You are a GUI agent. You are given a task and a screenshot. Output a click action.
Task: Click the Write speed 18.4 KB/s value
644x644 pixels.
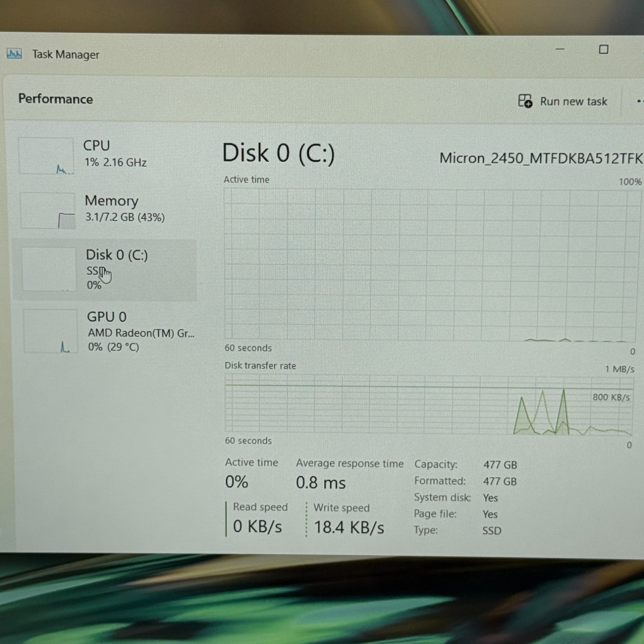[x=349, y=527]
